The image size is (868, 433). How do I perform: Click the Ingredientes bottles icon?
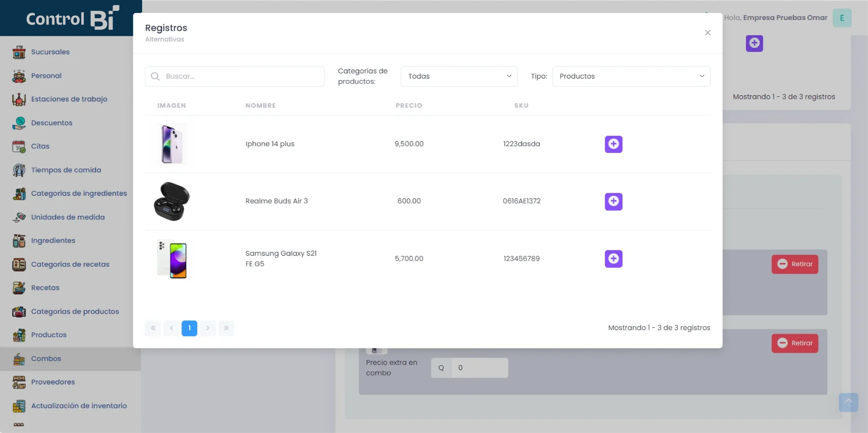click(19, 241)
